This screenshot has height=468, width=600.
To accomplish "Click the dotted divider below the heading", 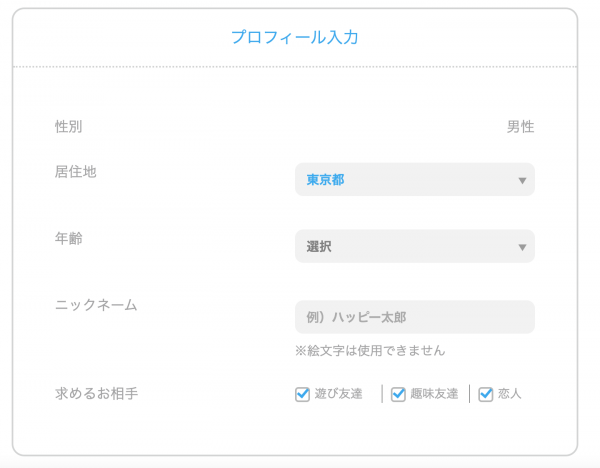I will point(295,67).
